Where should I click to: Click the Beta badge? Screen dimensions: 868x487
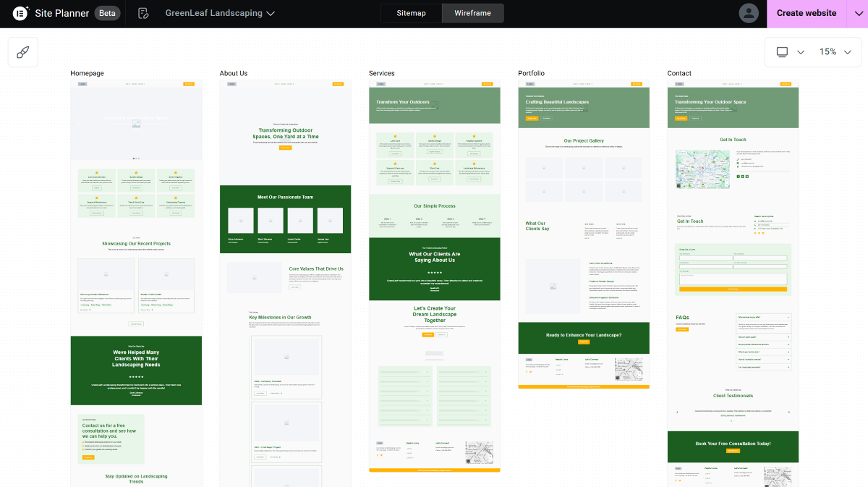[x=107, y=13]
